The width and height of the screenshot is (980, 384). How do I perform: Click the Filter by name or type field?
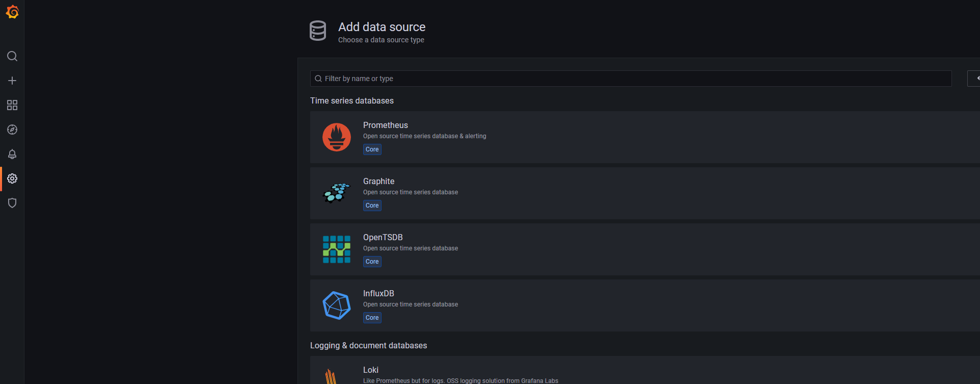631,79
